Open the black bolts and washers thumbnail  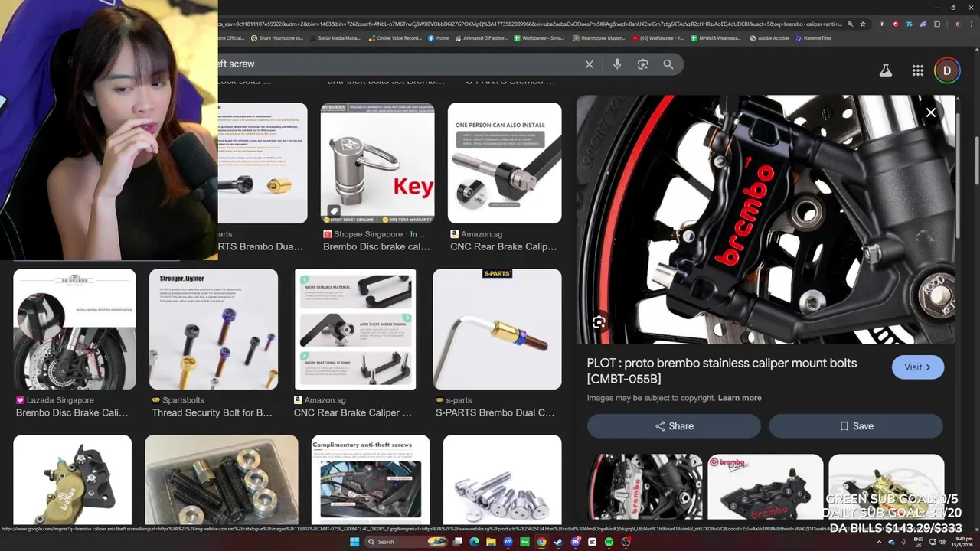pos(221,480)
